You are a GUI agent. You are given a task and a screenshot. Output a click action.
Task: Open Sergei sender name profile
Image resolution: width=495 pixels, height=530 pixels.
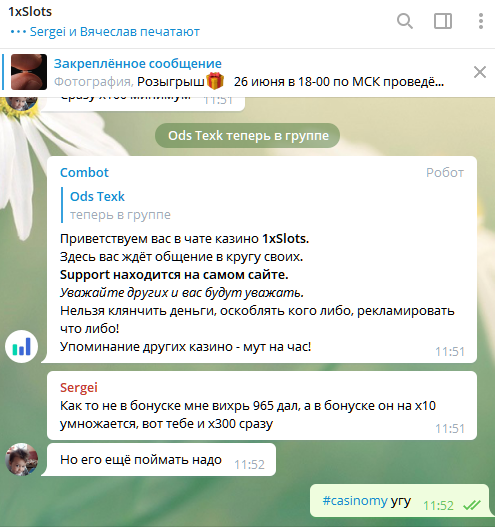(x=79, y=388)
